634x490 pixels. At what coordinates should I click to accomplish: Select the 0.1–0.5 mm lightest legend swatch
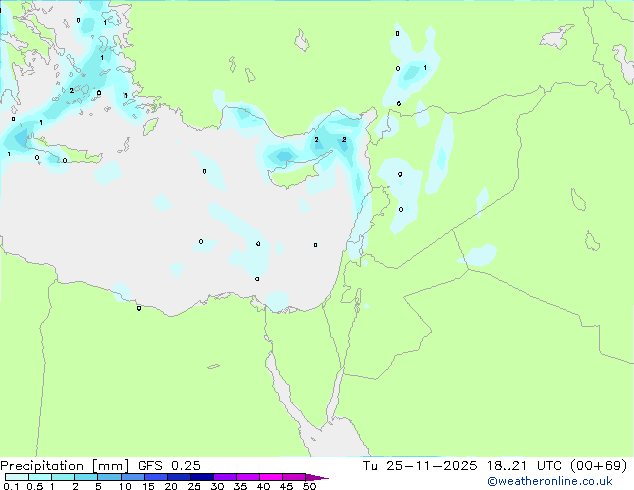[17, 477]
